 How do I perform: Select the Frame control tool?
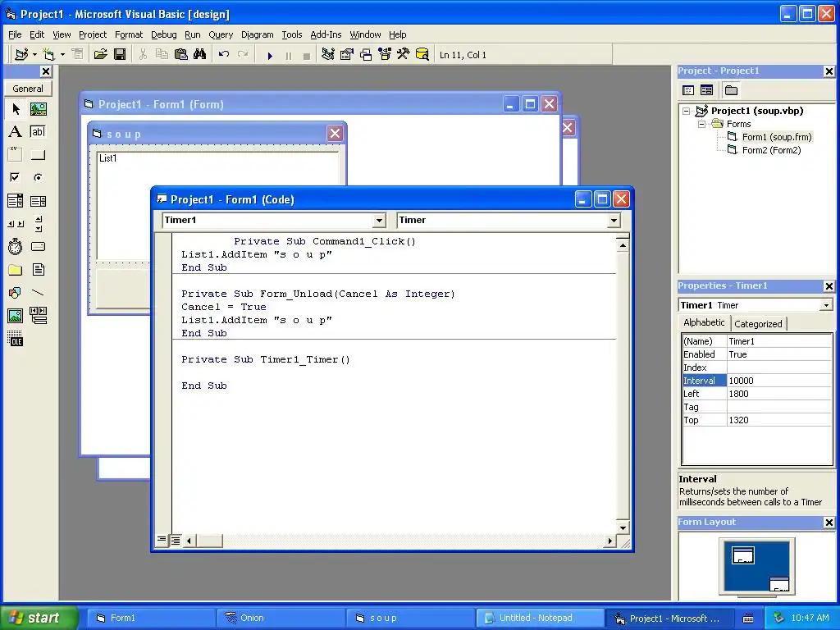pos(16,155)
